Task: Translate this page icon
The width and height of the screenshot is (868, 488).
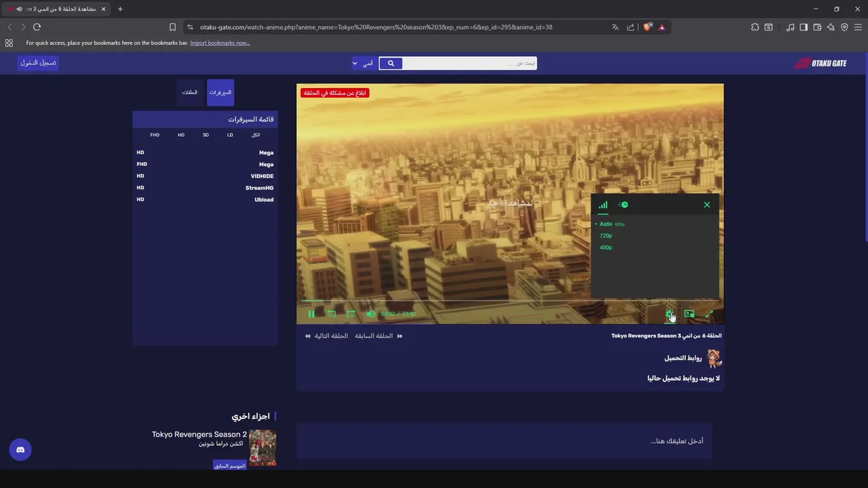Action: tap(615, 27)
